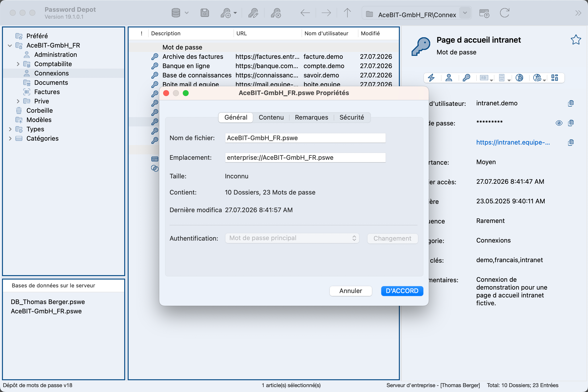Viewport: 588px width, 392px height.
Task: Click the edit password key-pencil icon
Action: pos(253,13)
